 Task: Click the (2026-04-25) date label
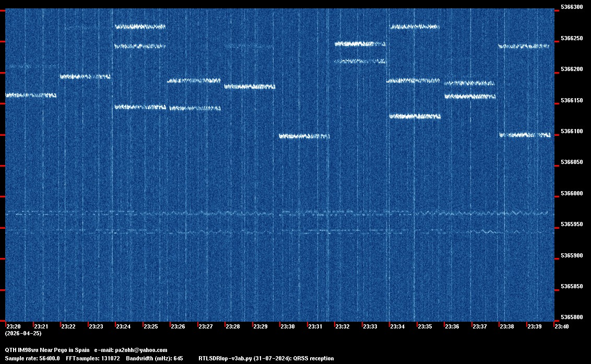[x=23, y=333]
